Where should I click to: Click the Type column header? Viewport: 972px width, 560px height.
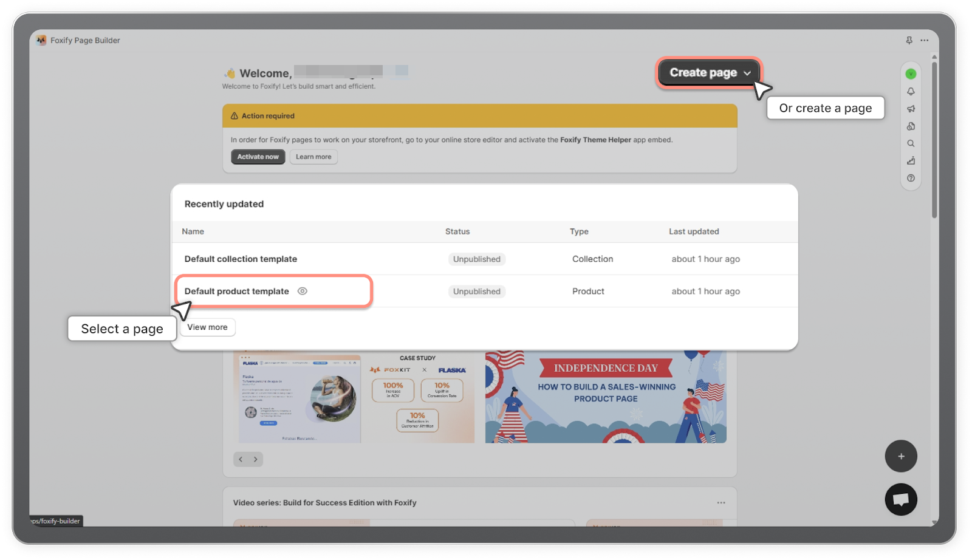click(x=579, y=231)
